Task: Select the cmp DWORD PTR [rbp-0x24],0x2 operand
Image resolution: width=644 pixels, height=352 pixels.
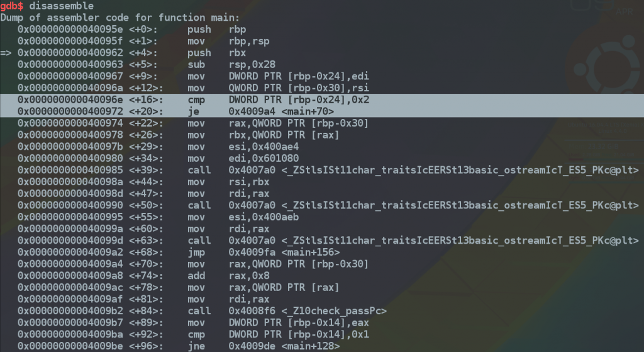Action: tap(299, 100)
